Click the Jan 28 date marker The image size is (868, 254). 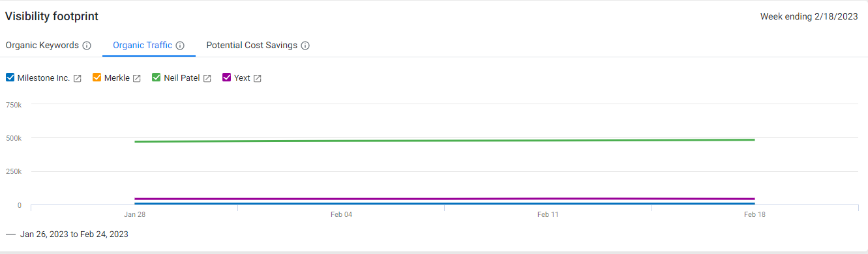(134, 214)
